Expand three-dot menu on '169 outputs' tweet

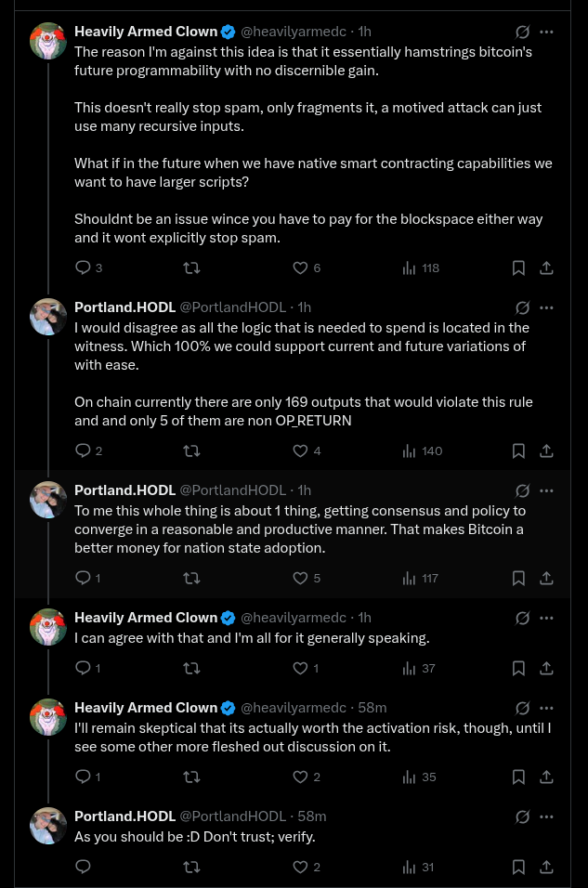click(x=547, y=307)
